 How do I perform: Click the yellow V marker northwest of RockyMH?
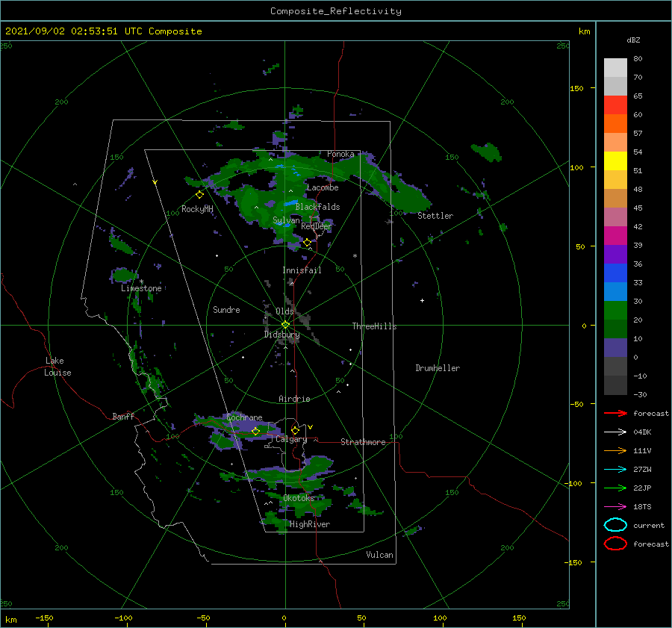(155, 182)
